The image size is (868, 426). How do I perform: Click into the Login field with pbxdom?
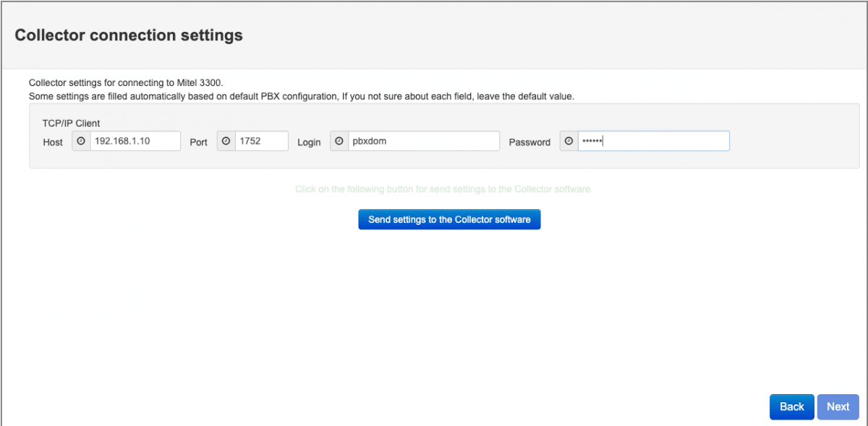coord(423,141)
